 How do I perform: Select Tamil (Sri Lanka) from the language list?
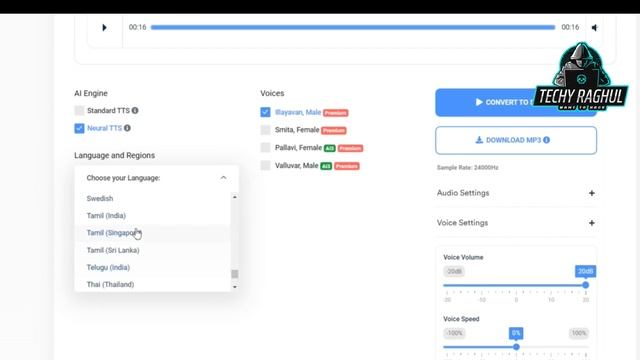point(153,250)
